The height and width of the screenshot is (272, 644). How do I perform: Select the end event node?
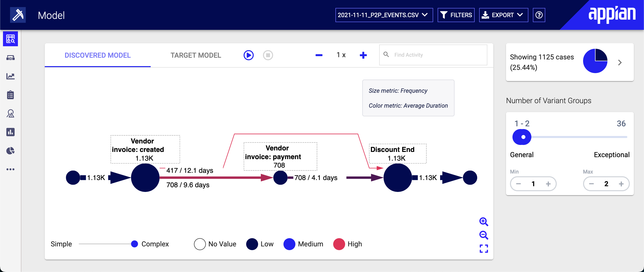[x=470, y=178]
